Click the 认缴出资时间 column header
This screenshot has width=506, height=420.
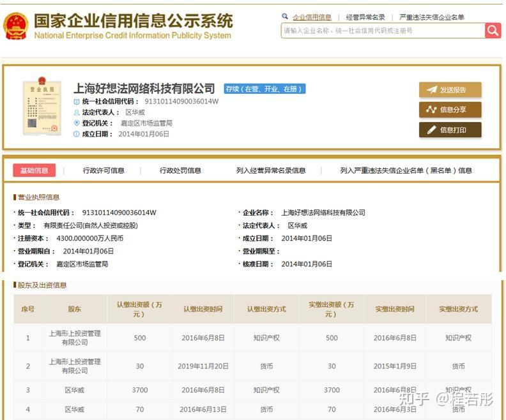tap(203, 309)
